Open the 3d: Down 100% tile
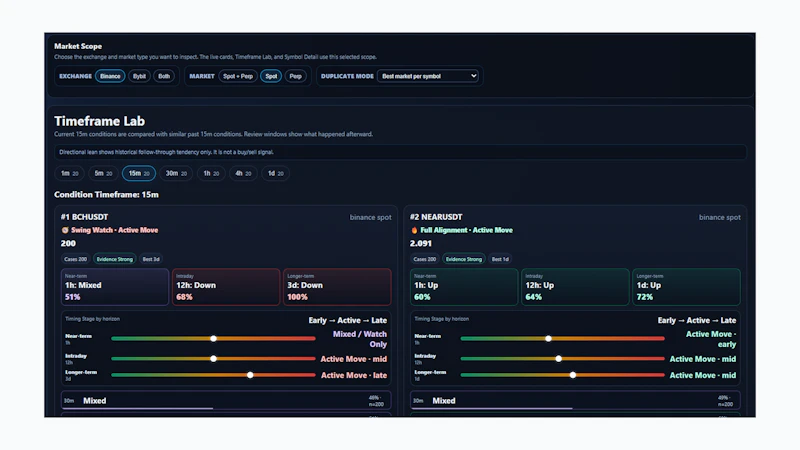The height and width of the screenshot is (450, 800). (337, 287)
